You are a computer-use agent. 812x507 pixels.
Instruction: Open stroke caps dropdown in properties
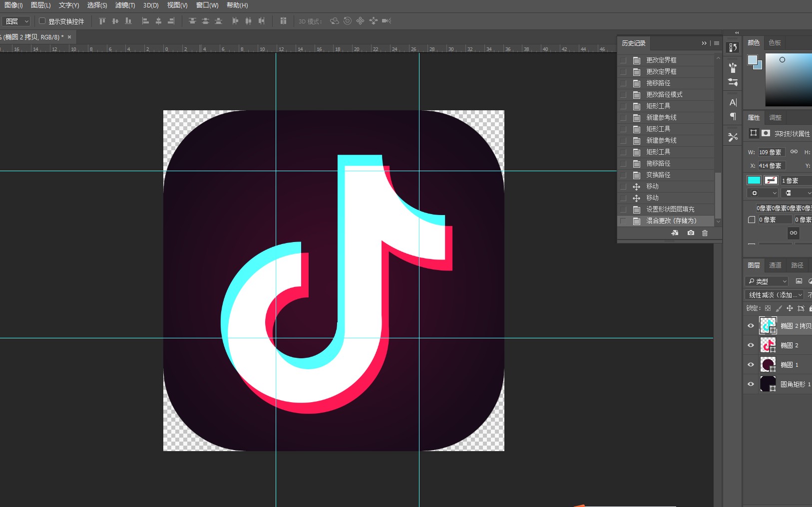(796, 193)
